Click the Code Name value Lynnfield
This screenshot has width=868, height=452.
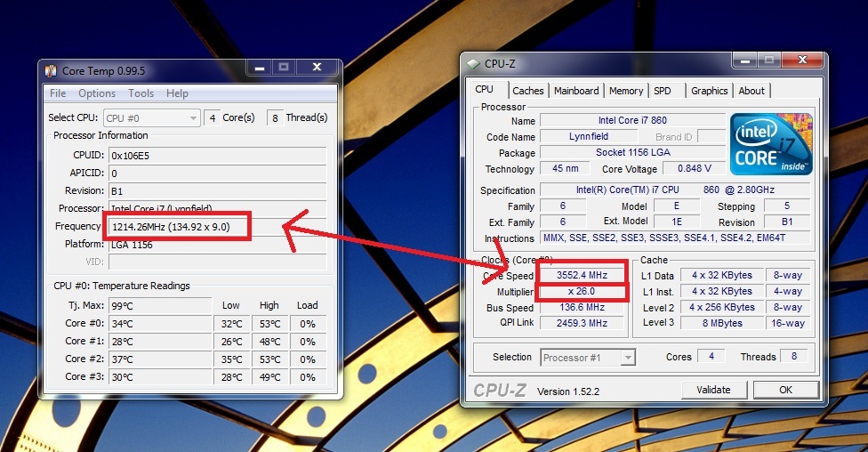(589, 136)
